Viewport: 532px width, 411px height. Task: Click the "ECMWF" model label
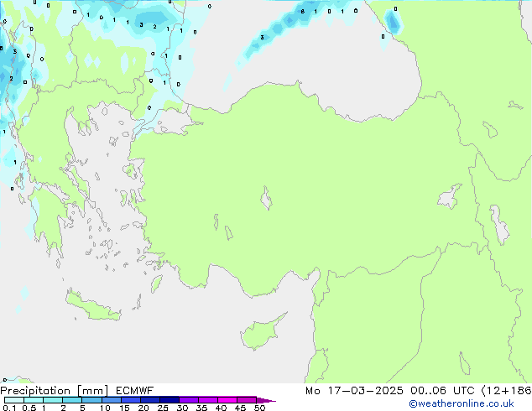coord(135,391)
